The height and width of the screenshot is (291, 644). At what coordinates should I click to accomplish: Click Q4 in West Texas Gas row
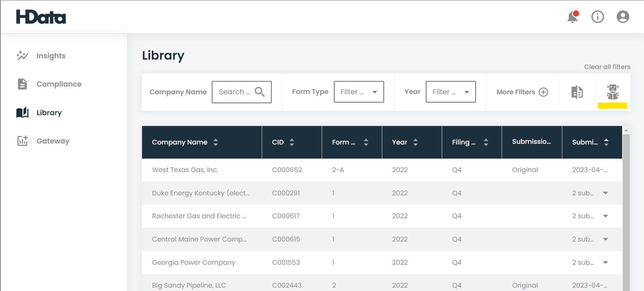point(457,170)
